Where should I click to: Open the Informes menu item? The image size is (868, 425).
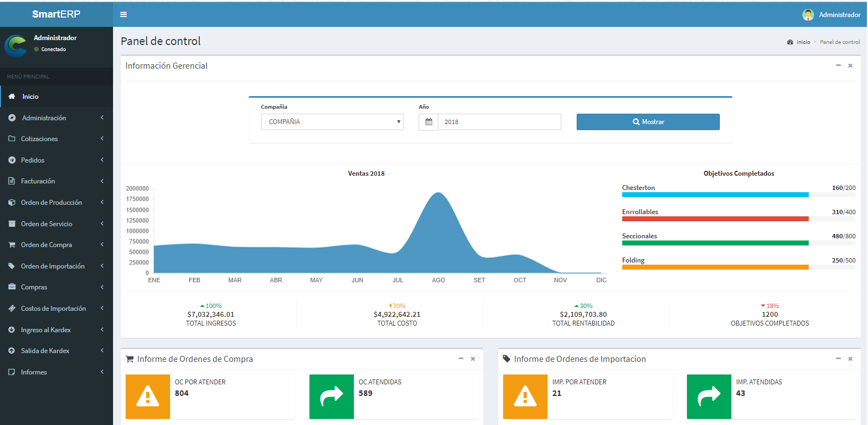pos(34,372)
